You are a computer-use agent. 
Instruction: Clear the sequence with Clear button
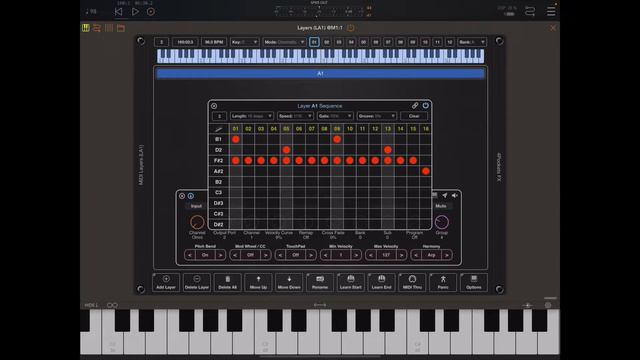click(414, 116)
